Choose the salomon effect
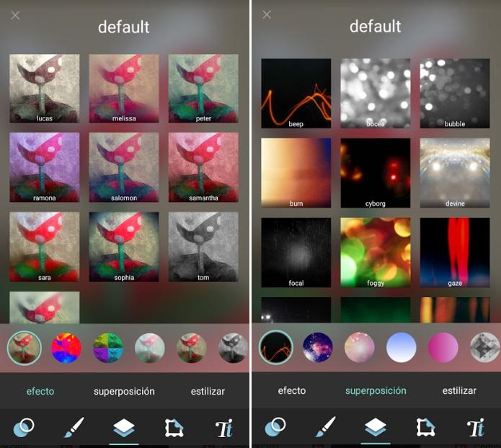The width and height of the screenshot is (501, 448). pyautogui.click(x=124, y=167)
